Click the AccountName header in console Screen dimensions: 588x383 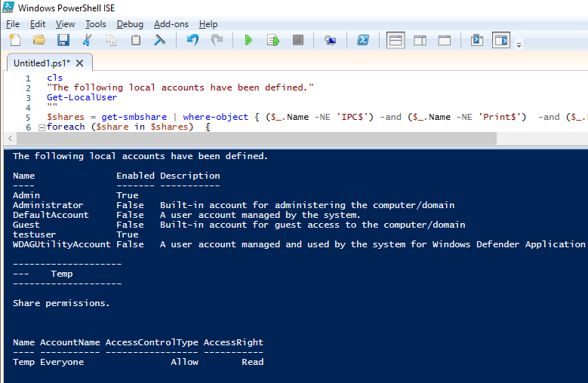[69, 342]
